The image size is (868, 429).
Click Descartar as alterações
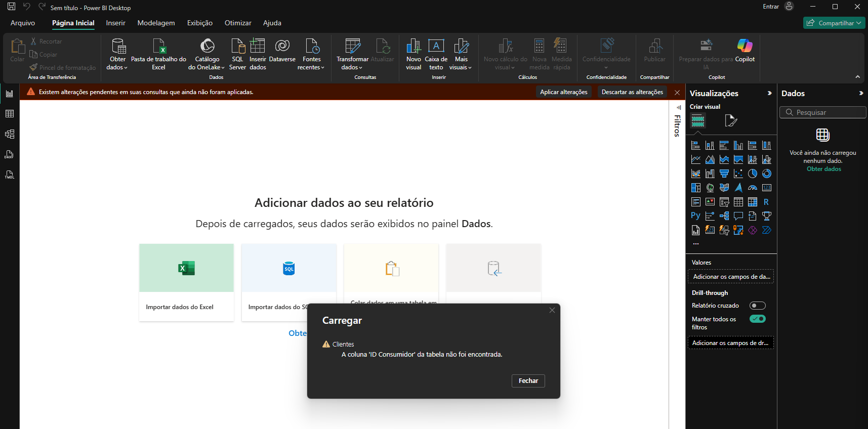[633, 92]
